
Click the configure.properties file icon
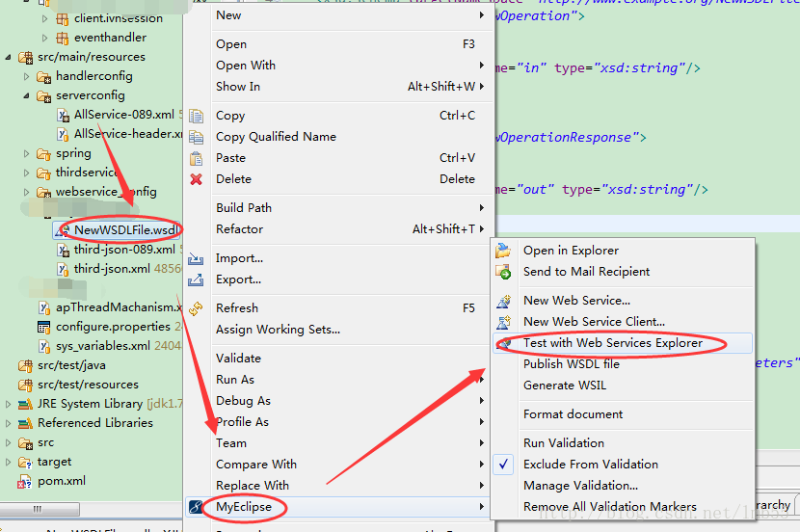coord(44,327)
